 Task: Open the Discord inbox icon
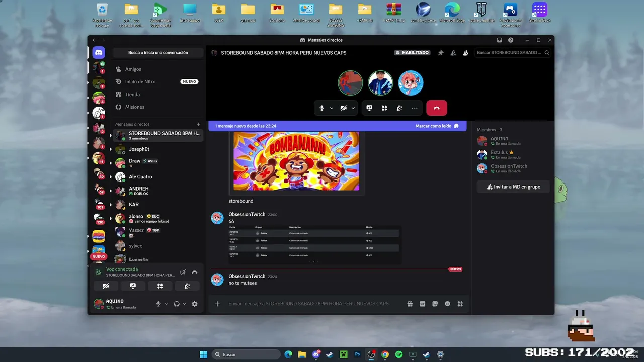pos(499,40)
